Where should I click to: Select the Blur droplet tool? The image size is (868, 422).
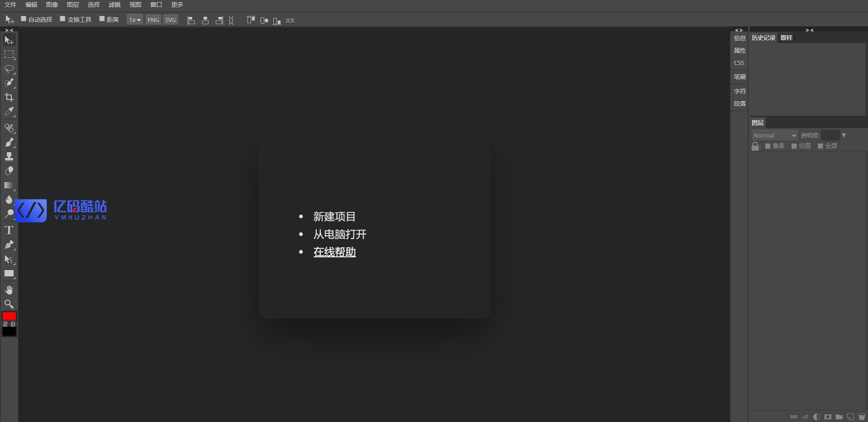coord(9,200)
